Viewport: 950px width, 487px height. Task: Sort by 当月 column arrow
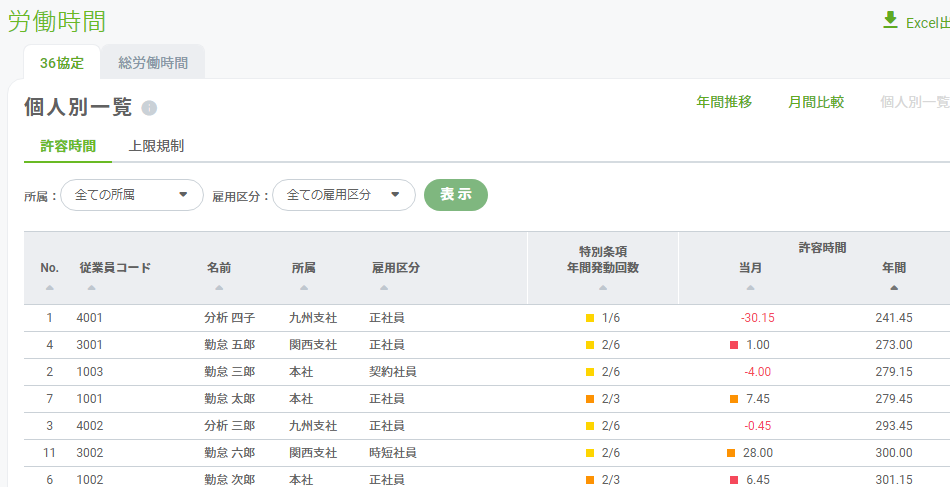[x=751, y=288]
